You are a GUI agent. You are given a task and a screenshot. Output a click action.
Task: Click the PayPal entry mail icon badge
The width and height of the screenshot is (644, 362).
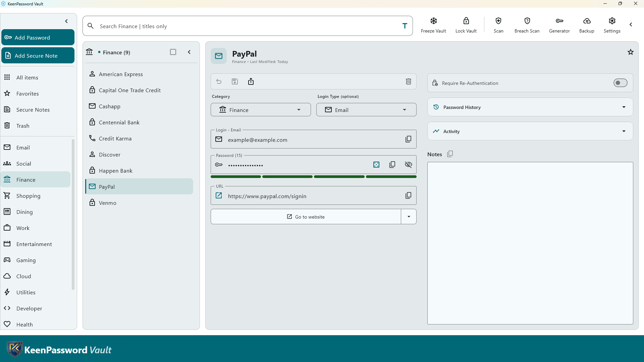219,56
